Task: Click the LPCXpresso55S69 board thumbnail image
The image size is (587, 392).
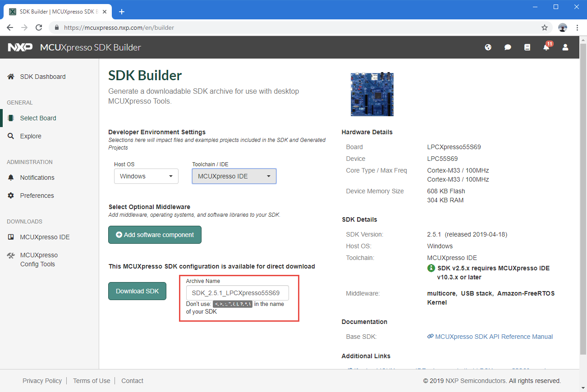Action: (x=372, y=95)
